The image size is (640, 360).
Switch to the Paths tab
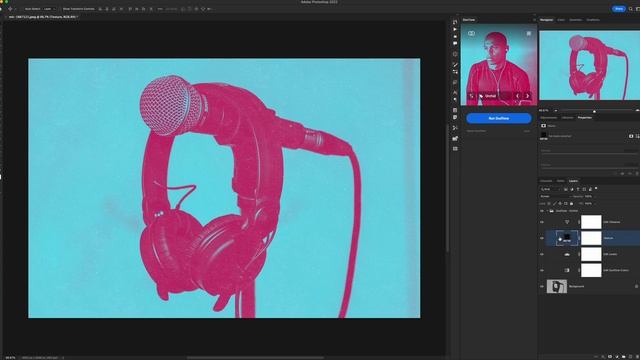(x=560, y=181)
